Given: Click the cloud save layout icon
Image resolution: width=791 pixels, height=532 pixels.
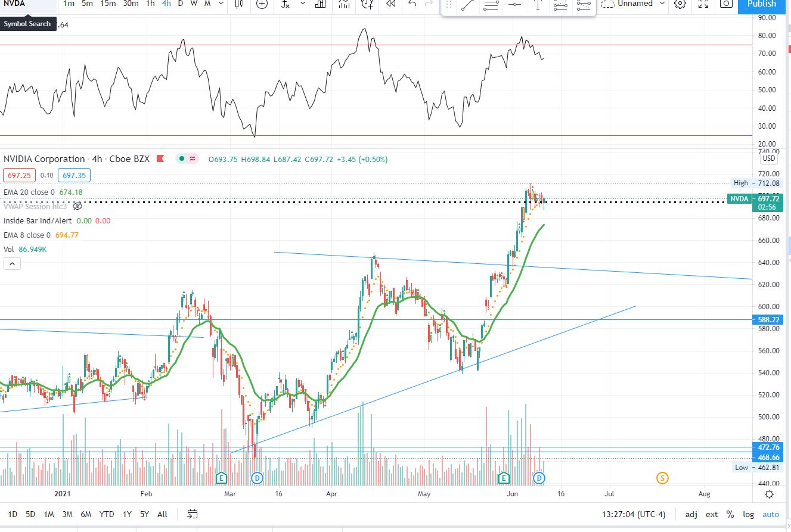Looking at the screenshot, I should [x=607, y=4].
